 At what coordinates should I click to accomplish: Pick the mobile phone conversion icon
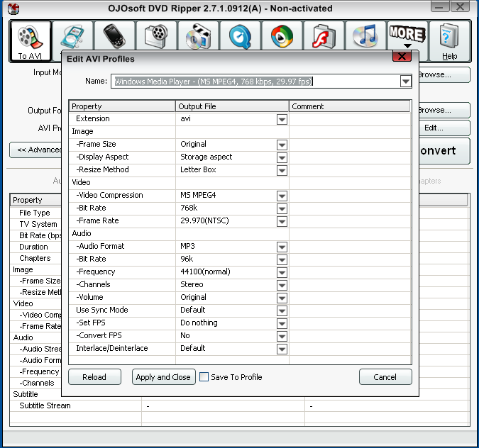114,36
